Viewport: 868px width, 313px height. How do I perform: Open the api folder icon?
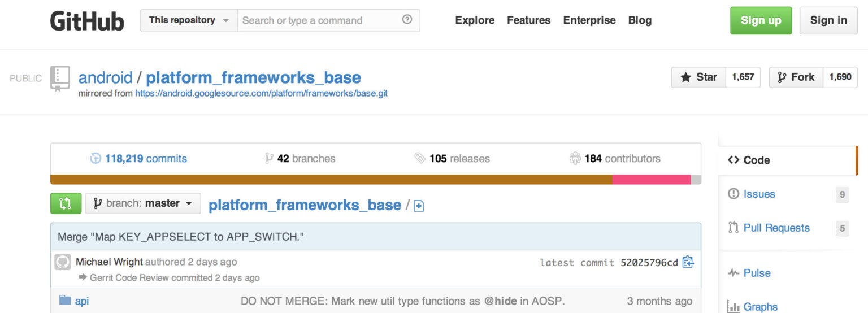[x=65, y=301]
